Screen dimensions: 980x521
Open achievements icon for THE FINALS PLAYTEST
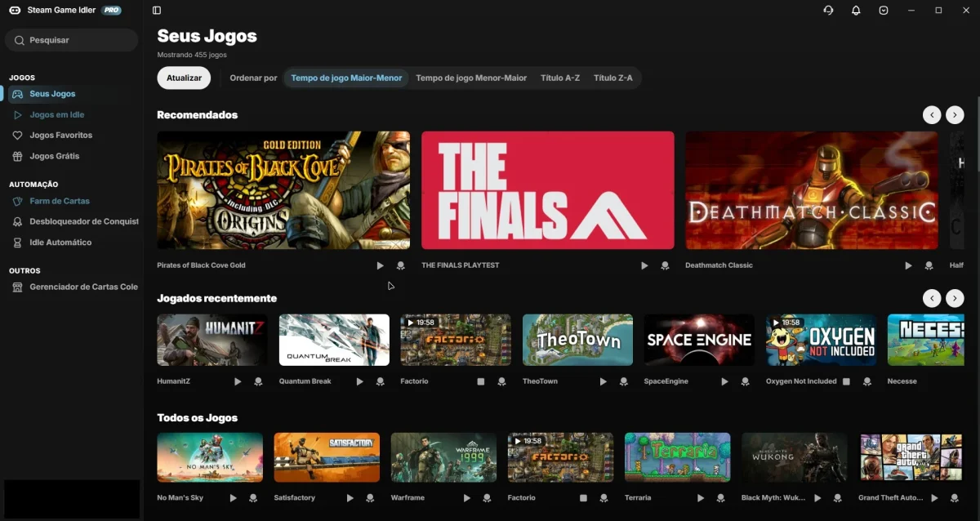pyautogui.click(x=665, y=265)
